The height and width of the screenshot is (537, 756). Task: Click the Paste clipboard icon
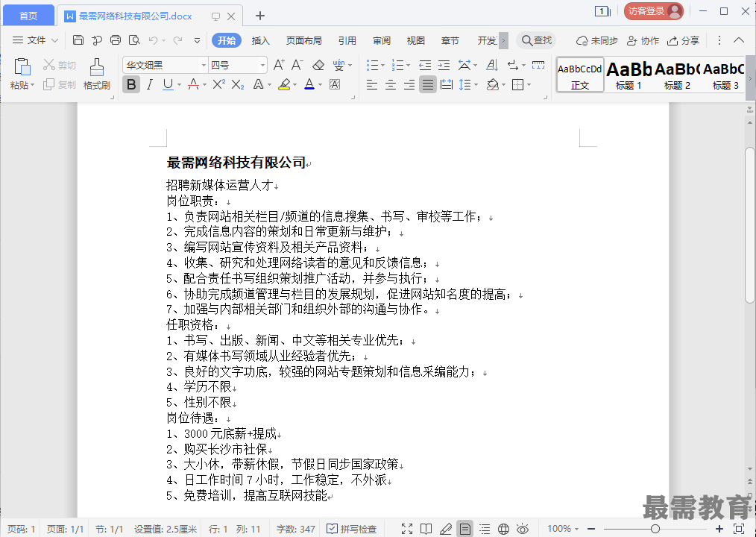(22, 67)
